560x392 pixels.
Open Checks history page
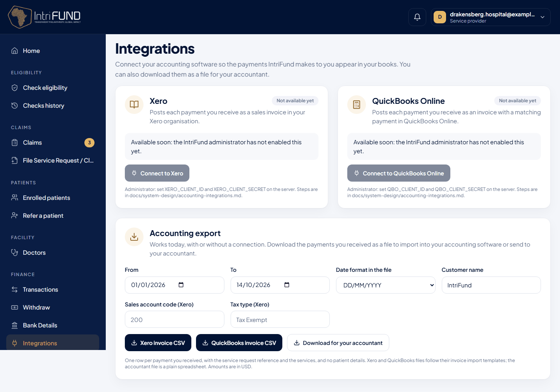[x=52, y=106]
